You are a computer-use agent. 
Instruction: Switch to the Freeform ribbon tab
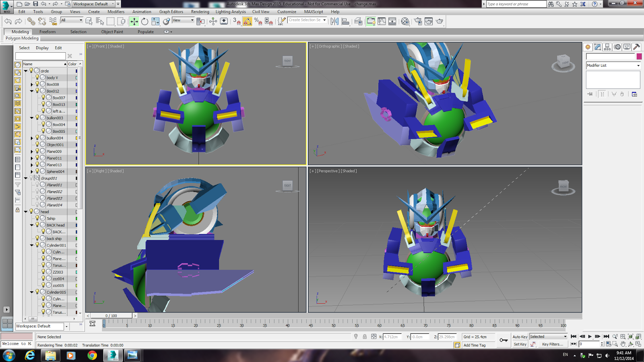tap(47, 32)
